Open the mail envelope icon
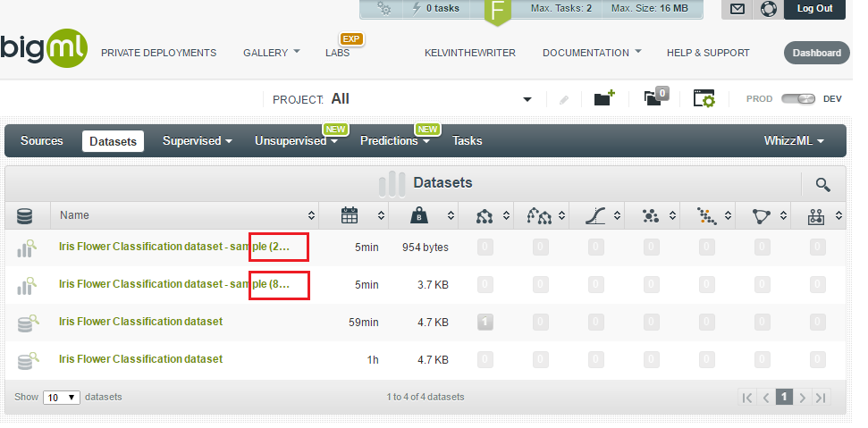Screen dimensions: 868x428 737,9
